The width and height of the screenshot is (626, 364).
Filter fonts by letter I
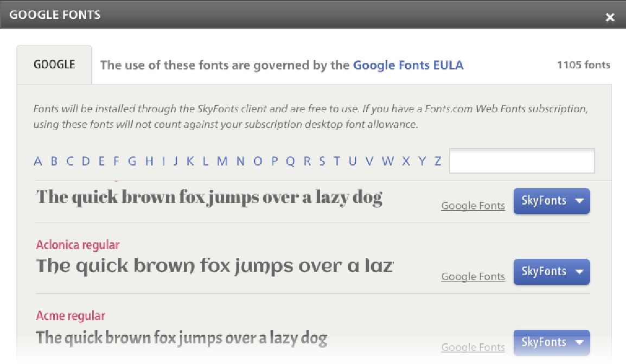[163, 161]
